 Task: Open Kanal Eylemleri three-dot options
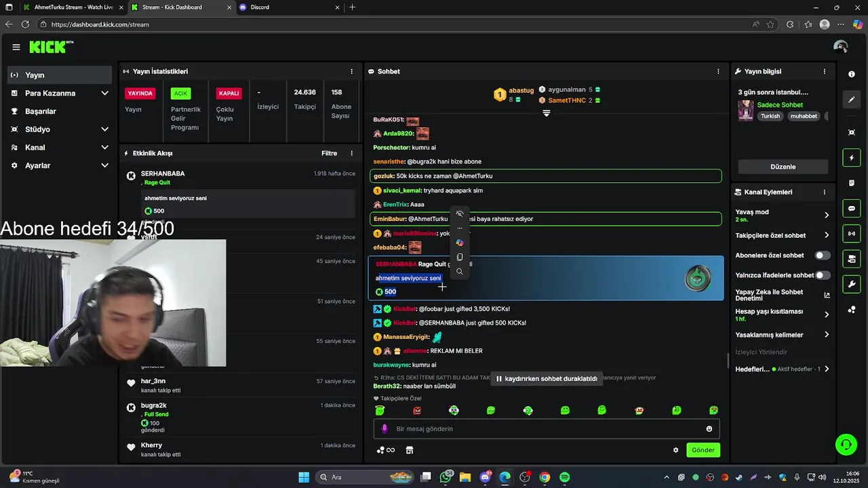pyautogui.click(x=825, y=192)
